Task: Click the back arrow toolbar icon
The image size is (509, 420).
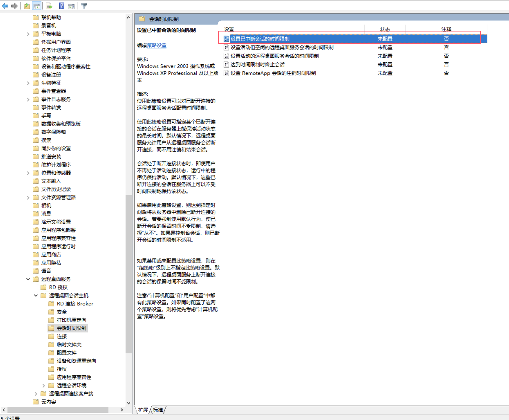Action: click(x=5, y=6)
